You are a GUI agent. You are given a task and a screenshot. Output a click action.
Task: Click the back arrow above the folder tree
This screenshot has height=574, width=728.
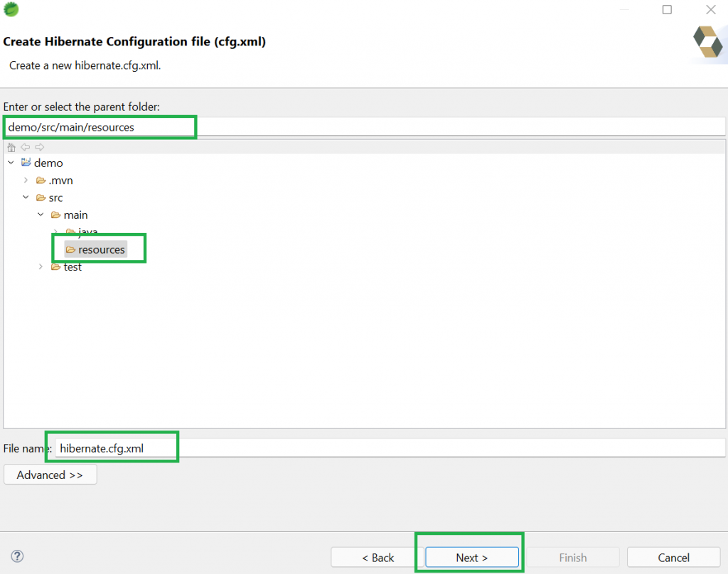point(26,147)
